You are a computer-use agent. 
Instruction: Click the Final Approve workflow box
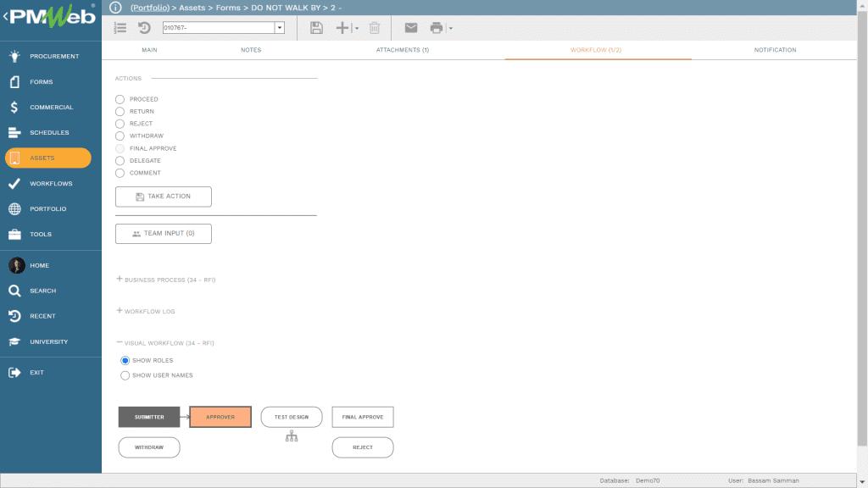pos(363,417)
